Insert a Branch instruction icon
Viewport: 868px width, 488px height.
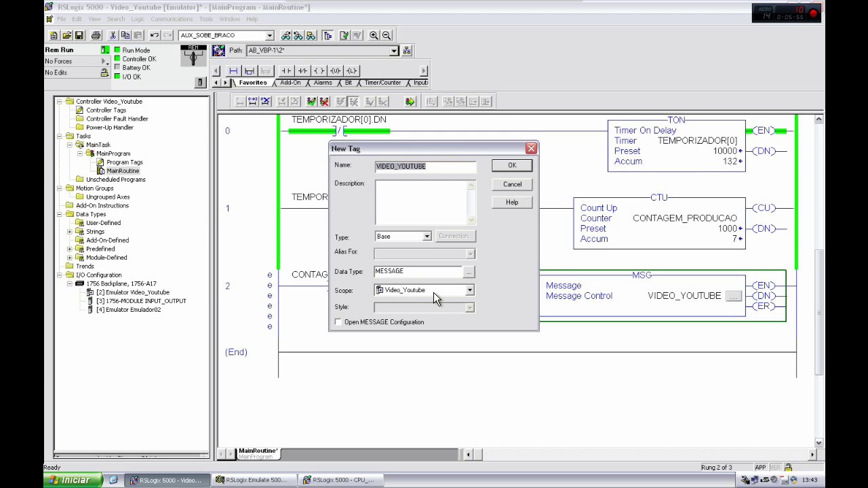click(250, 70)
